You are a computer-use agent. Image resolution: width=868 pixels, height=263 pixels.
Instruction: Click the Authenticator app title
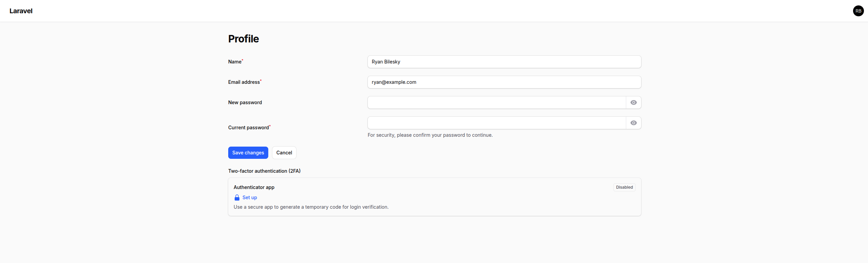[254, 187]
